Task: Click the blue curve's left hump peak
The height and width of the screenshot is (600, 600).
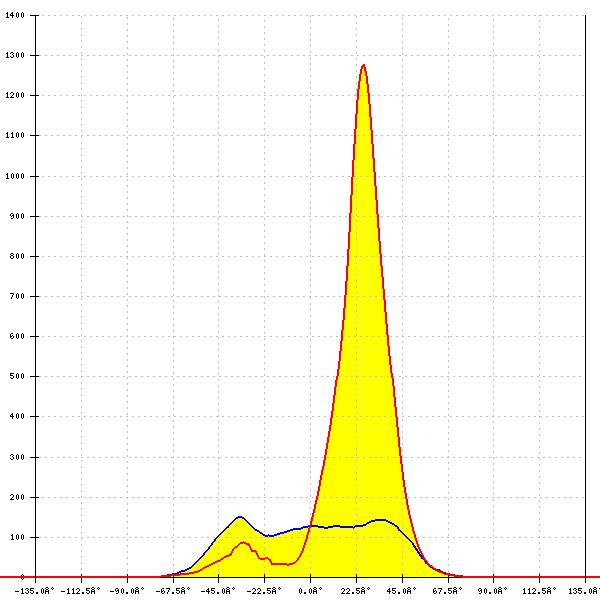Action: 240,517
